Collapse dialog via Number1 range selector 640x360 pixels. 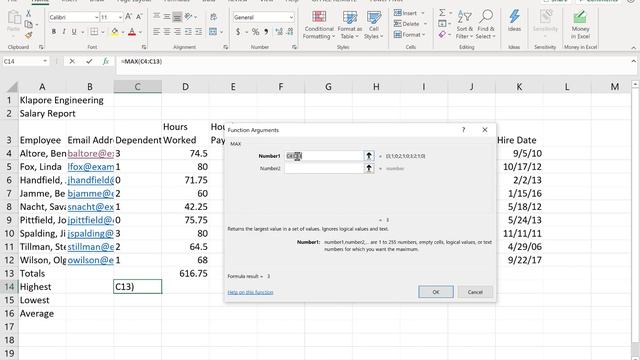(x=369, y=156)
